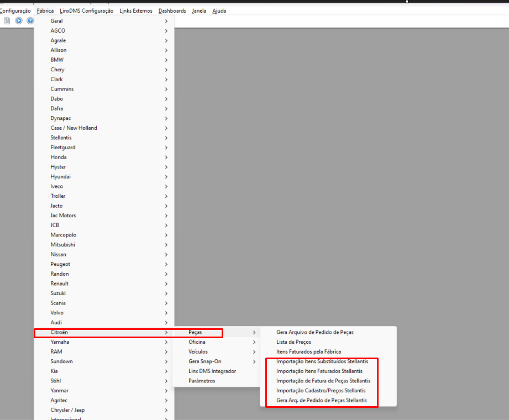Choose Parâmetros in Citroën submenu
Viewport: 509px width, 420px height.
coord(216,381)
